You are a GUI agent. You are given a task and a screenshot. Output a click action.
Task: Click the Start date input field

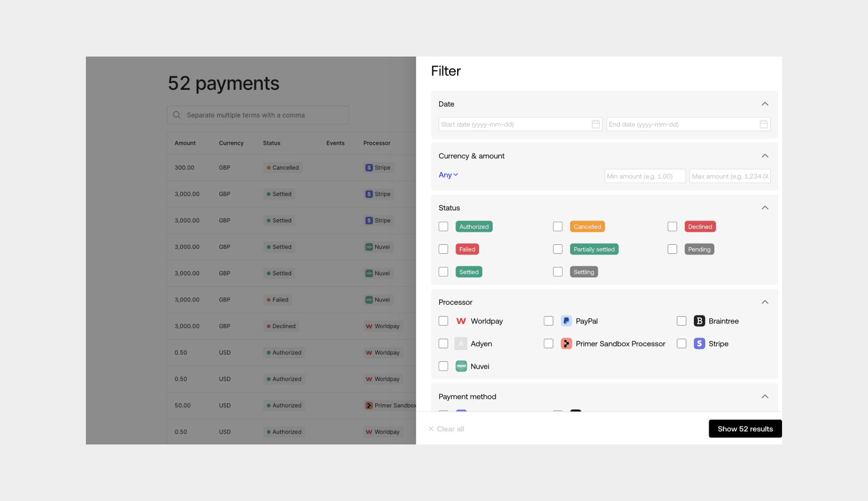[x=520, y=124]
